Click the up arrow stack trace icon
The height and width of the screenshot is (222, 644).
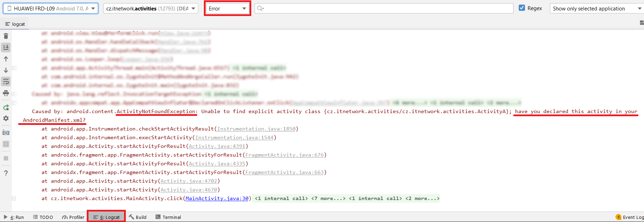(6, 59)
